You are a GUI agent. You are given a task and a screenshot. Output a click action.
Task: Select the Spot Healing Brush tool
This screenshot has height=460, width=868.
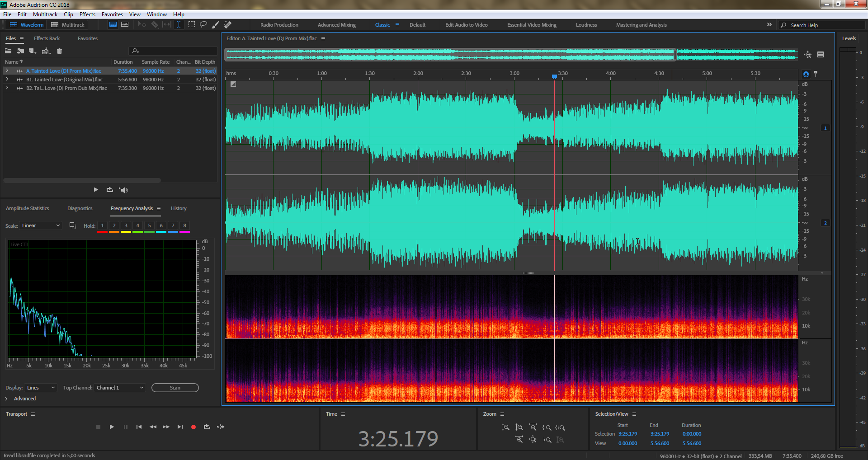tap(228, 24)
